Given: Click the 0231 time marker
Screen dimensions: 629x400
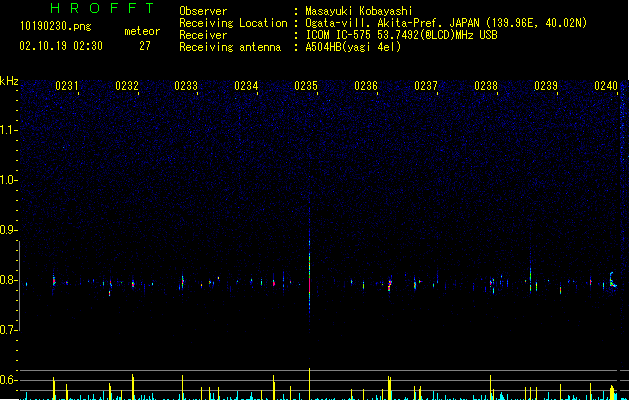Looking at the screenshot, I should pos(67,85).
